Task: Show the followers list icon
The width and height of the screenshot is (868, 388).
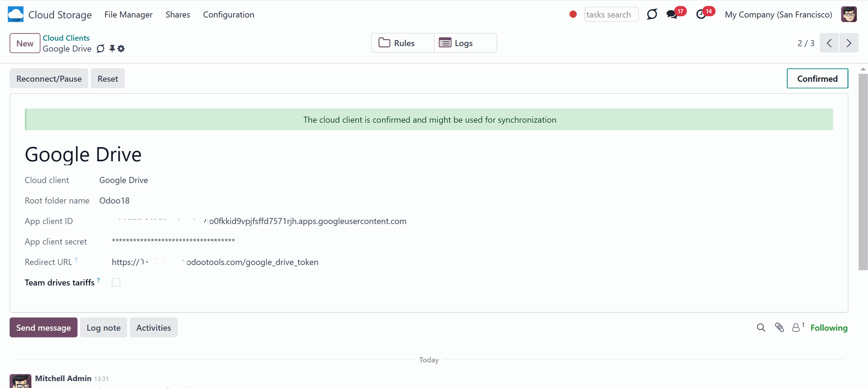Action: (x=798, y=327)
